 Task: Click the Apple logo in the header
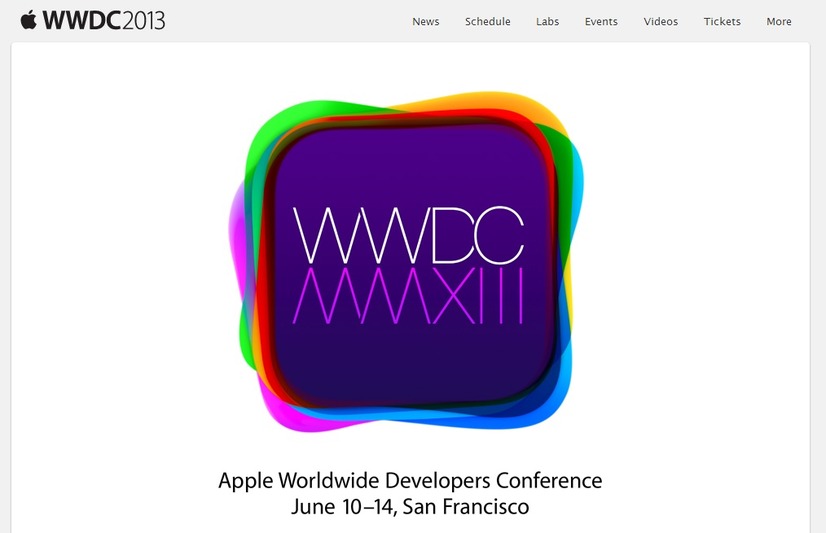click(28, 20)
